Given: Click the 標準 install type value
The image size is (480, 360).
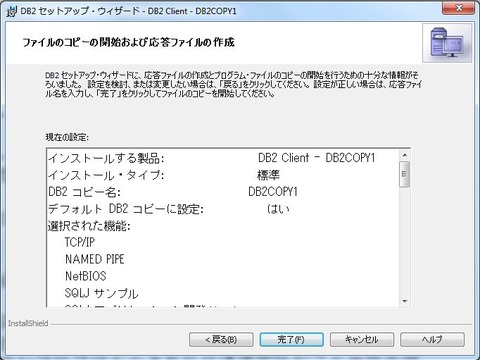Looking at the screenshot, I should tap(268, 175).
